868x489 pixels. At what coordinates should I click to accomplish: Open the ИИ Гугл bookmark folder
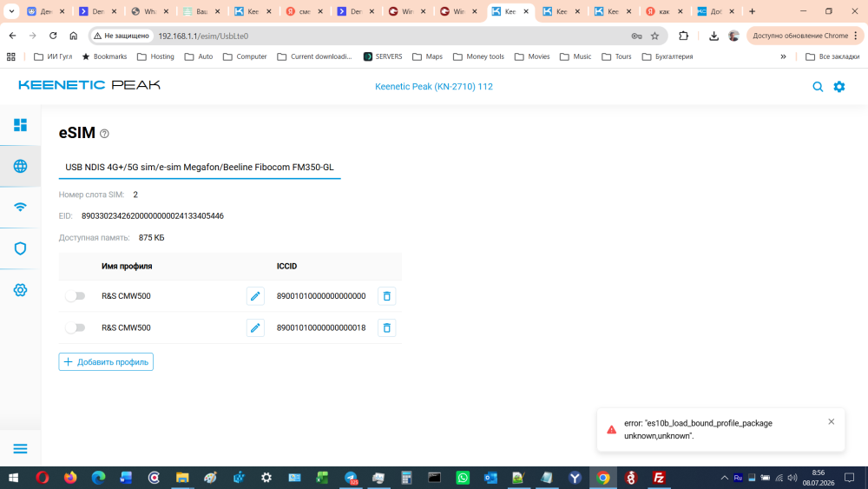click(53, 56)
